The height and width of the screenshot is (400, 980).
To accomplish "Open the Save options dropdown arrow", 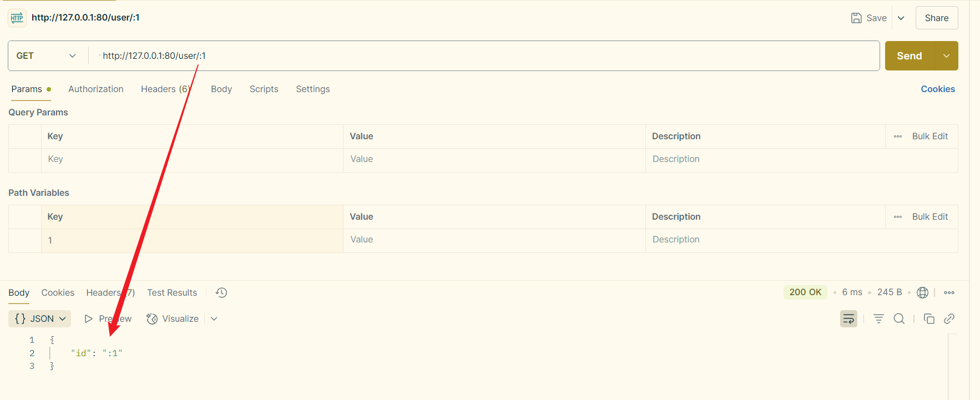I will pyautogui.click(x=901, y=18).
